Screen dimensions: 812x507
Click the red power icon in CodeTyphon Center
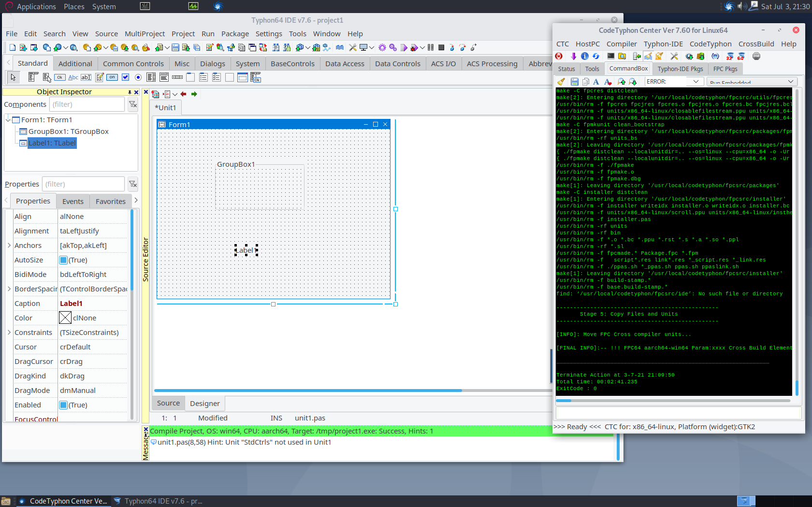pos(559,56)
